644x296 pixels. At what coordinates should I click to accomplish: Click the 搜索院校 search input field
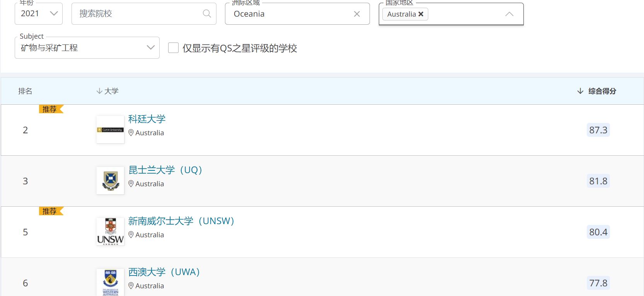(144, 14)
